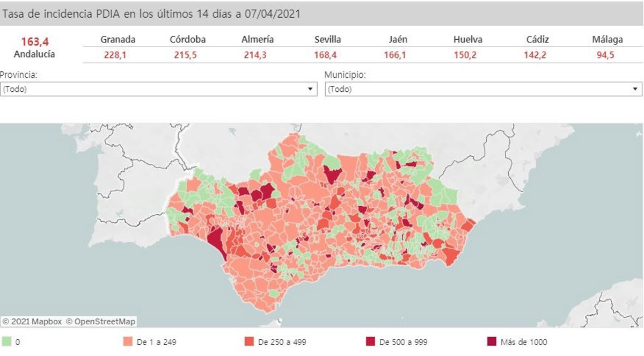Select the 'De 250 a 499' legend swatch
The width and height of the screenshot is (644, 356).
click(x=248, y=342)
